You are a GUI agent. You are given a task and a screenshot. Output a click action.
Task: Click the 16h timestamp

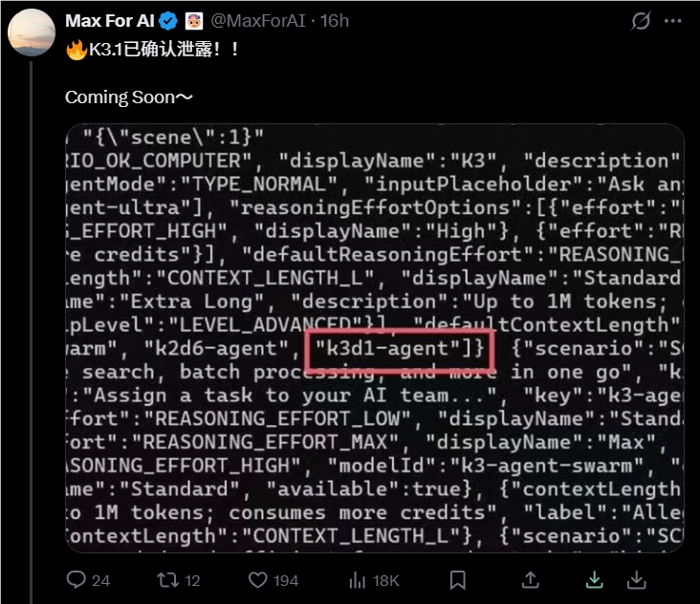pos(335,21)
